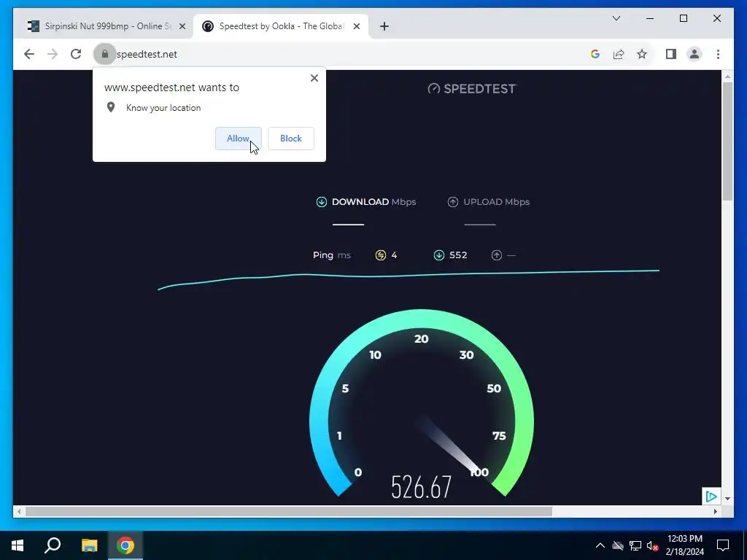Screen dimensions: 747x560
Task: Open the browser side panel
Action: pyautogui.click(x=671, y=54)
